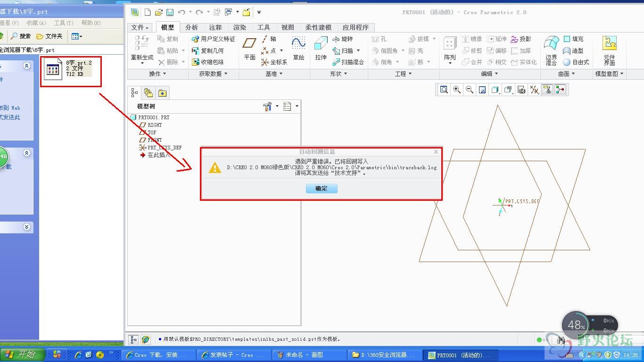Viewport: 644px width, 362px height.
Task: Select the Style (造型) surface tool
Action: [x=573, y=50]
